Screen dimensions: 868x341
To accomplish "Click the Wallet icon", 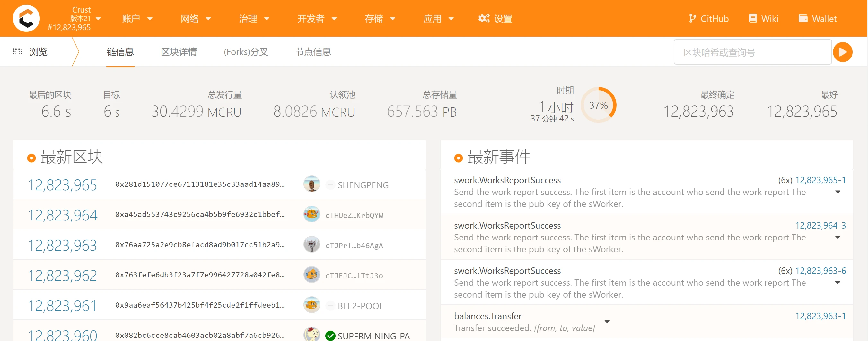I will (803, 18).
